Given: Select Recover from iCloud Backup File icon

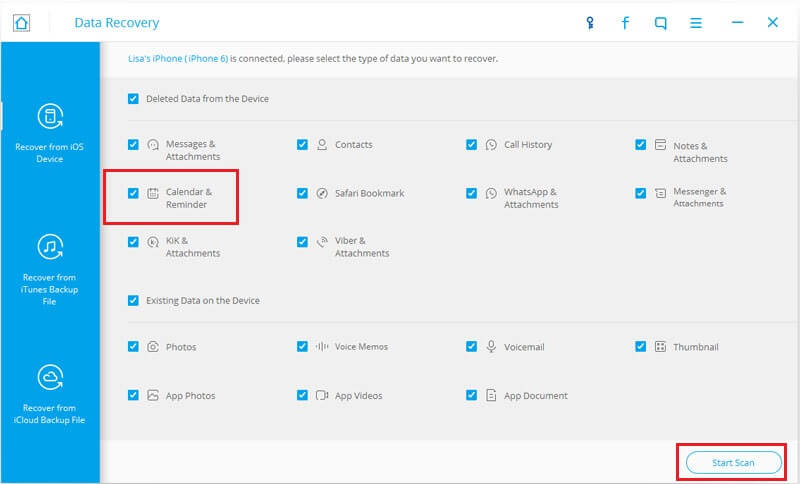Looking at the screenshot, I should 50,378.
